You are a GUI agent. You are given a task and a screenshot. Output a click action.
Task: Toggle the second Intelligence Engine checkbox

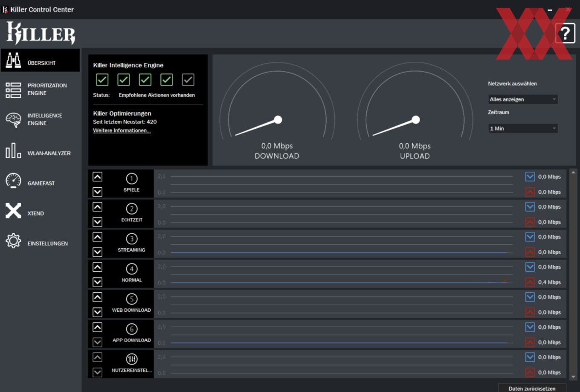click(124, 80)
